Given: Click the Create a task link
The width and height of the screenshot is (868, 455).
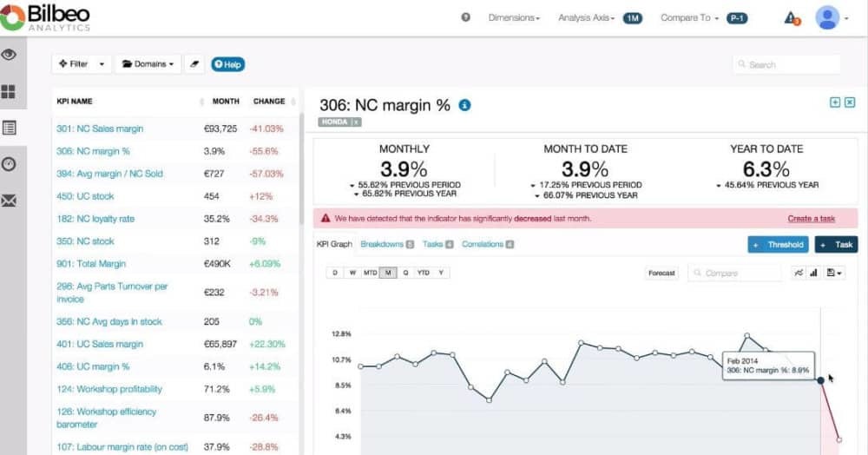Looking at the screenshot, I should 811,219.
